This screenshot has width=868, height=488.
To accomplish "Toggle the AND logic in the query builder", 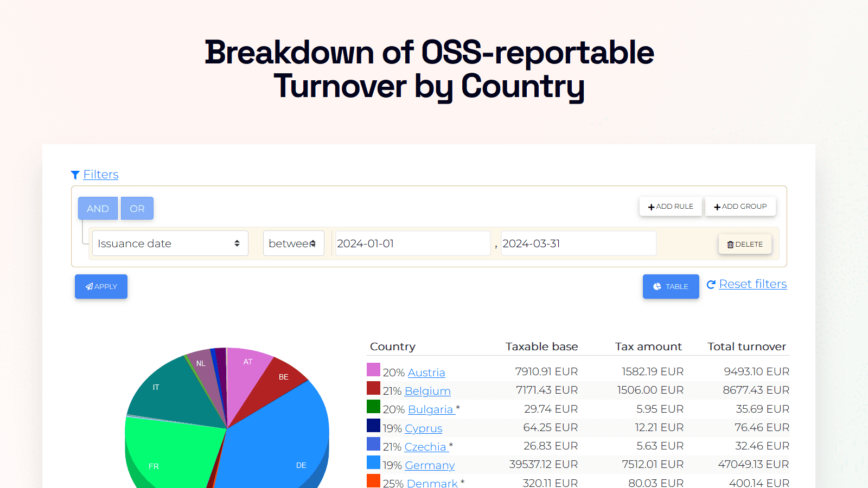I will (x=98, y=208).
